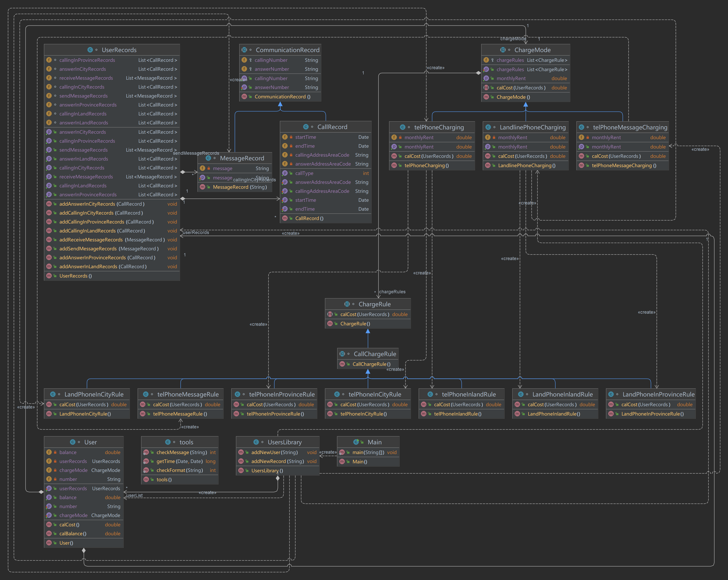Click the class icon of tools box

(168, 442)
